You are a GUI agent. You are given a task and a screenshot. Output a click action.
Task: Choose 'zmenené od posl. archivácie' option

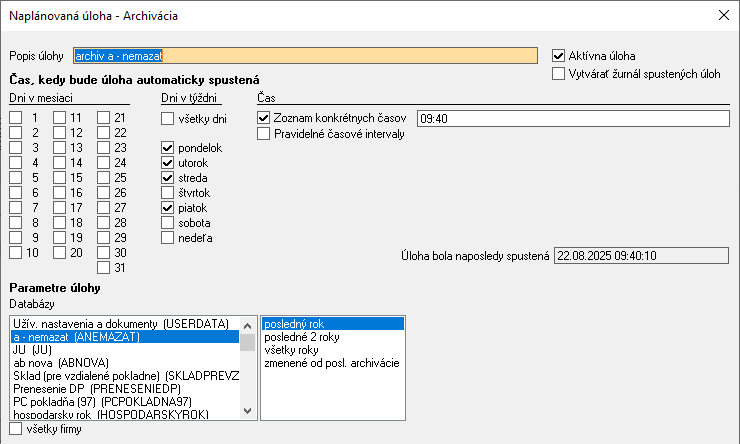pyautogui.click(x=331, y=363)
